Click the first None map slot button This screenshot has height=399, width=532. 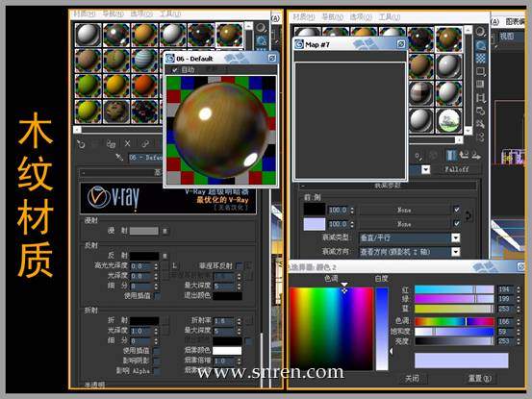[x=404, y=211]
